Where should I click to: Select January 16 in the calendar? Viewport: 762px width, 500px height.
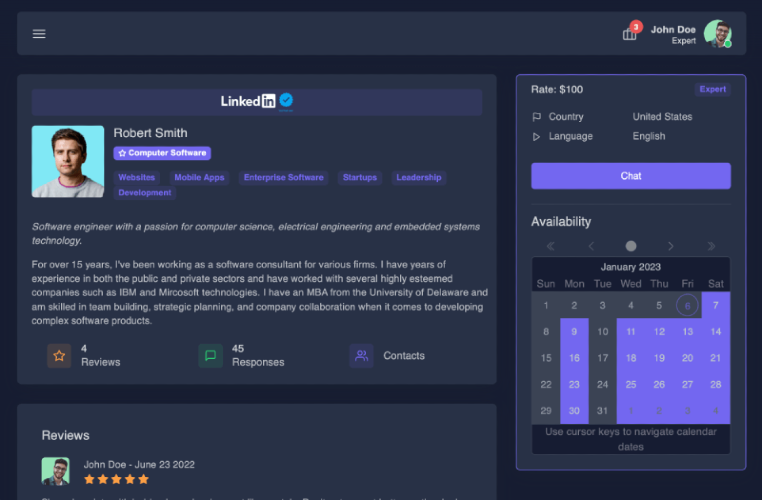coord(574,358)
